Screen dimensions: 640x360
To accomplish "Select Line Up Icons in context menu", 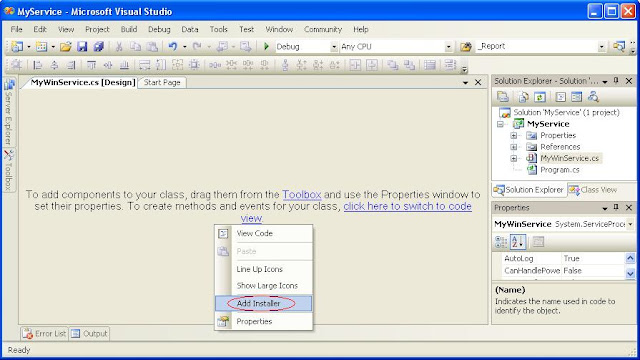I will click(x=263, y=269).
